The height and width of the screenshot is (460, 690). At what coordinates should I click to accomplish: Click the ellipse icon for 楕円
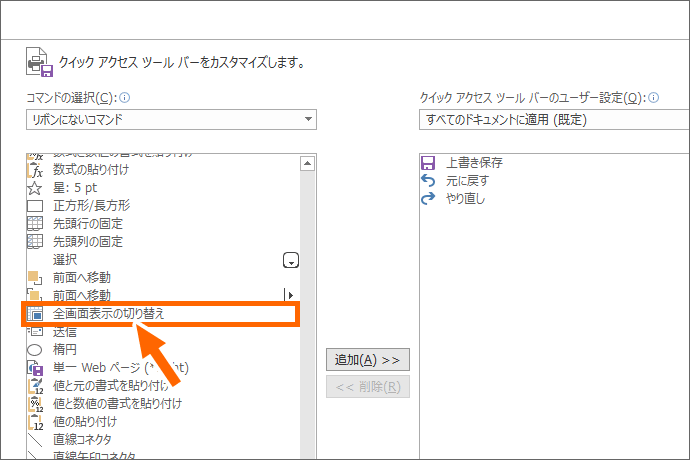click(x=34, y=350)
